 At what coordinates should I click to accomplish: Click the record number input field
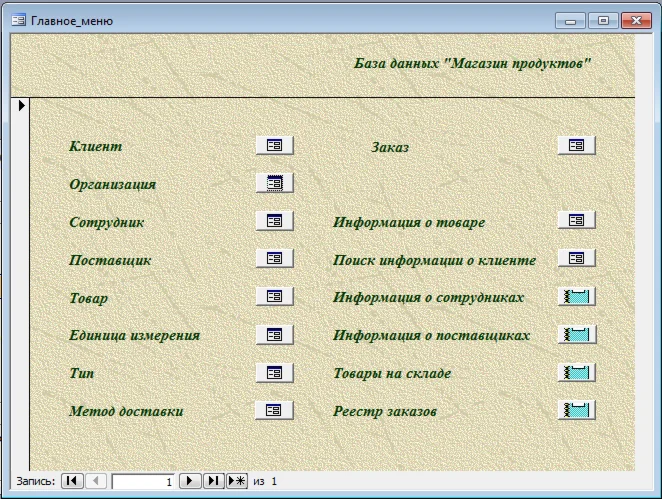click(x=143, y=481)
